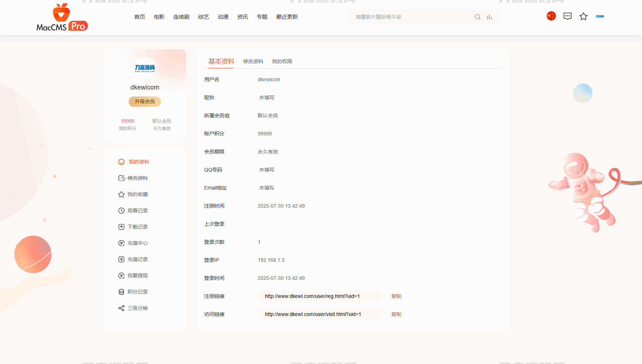
Task: Click the 下载记录 download icon
Action: (121, 227)
